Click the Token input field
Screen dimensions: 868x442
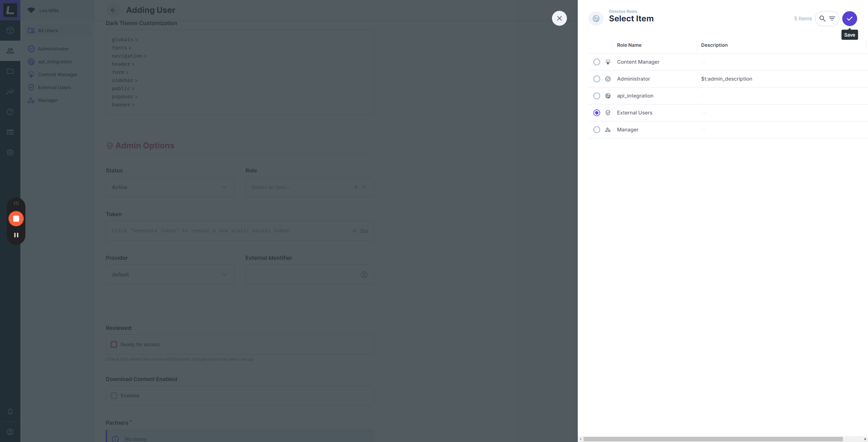(240, 231)
